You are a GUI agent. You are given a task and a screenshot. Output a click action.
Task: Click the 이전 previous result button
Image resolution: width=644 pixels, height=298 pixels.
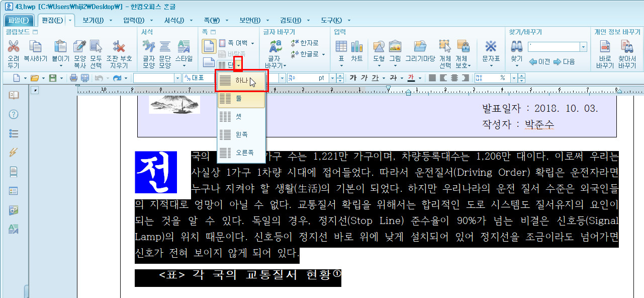pyautogui.click(x=539, y=61)
